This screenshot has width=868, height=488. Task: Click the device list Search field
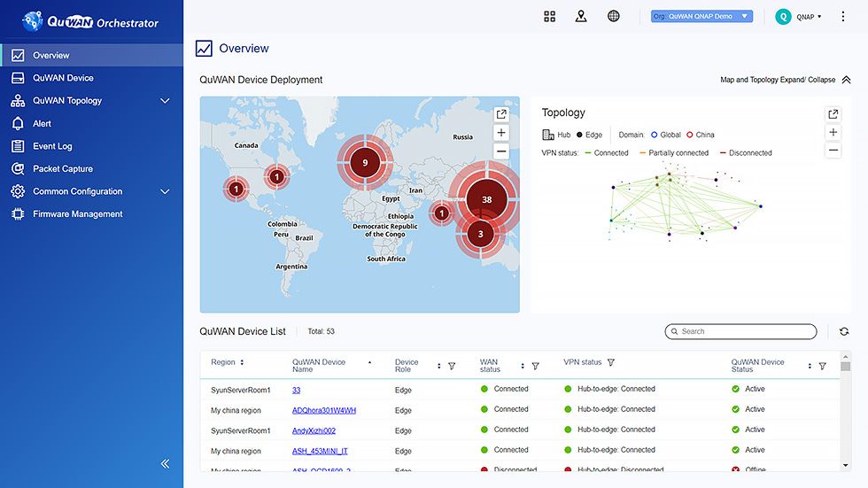(x=744, y=331)
